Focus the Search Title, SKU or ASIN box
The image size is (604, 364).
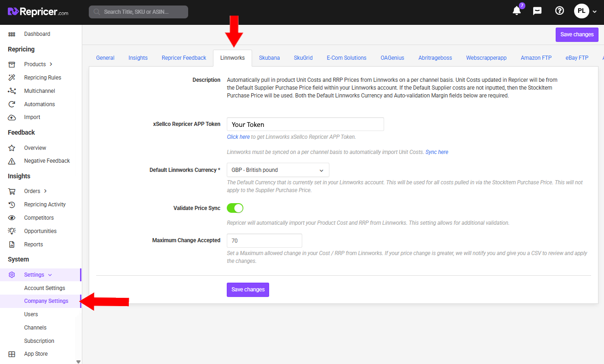138,12
